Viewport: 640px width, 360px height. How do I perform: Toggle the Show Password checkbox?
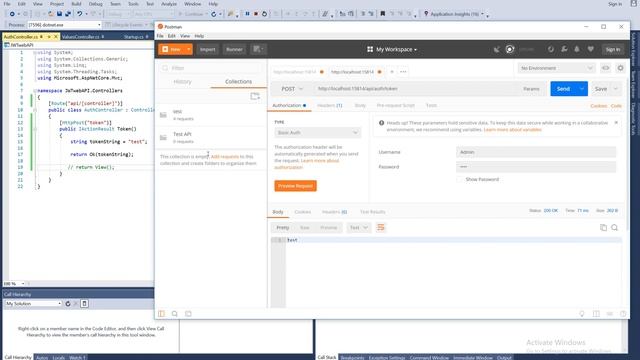coord(460,179)
